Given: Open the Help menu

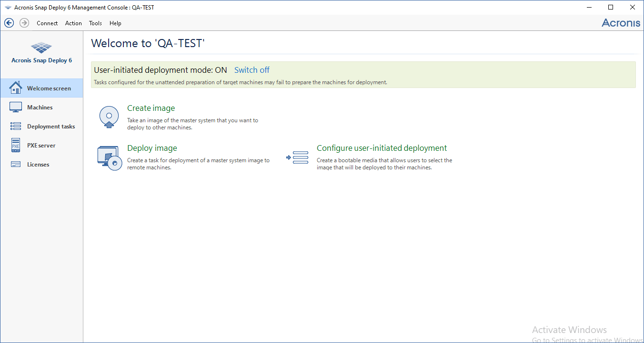Looking at the screenshot, I should 115,23.
